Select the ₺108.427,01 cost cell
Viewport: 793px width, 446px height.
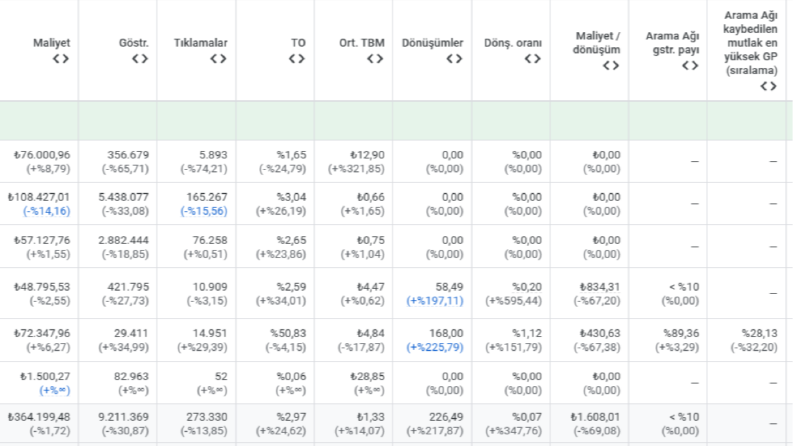tap(39, 197)
